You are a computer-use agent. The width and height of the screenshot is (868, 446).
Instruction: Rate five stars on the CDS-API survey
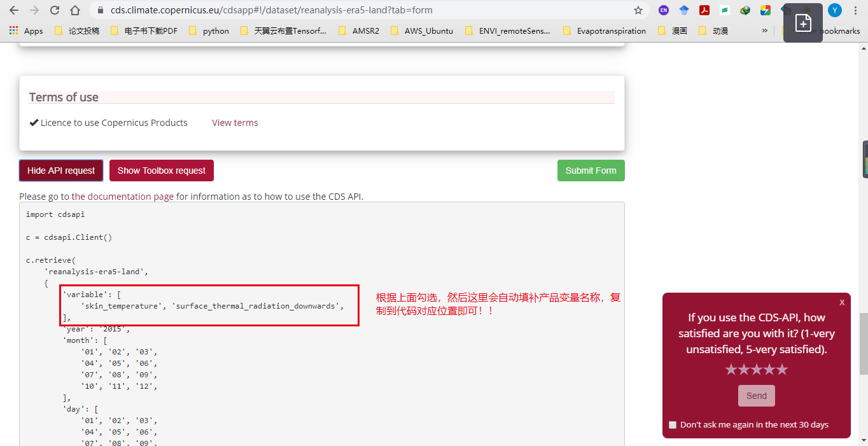(781, 369)
